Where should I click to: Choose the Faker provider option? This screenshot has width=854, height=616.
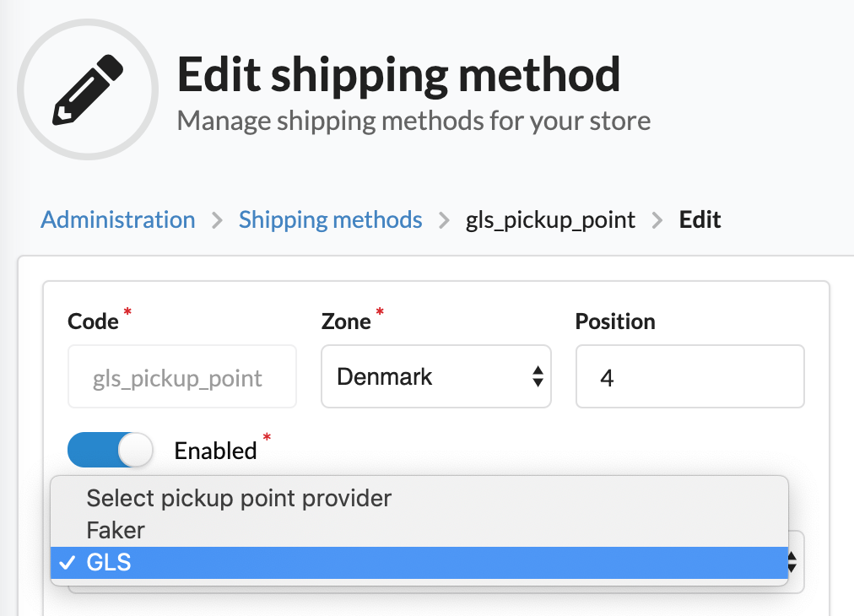tap(116, 530)
